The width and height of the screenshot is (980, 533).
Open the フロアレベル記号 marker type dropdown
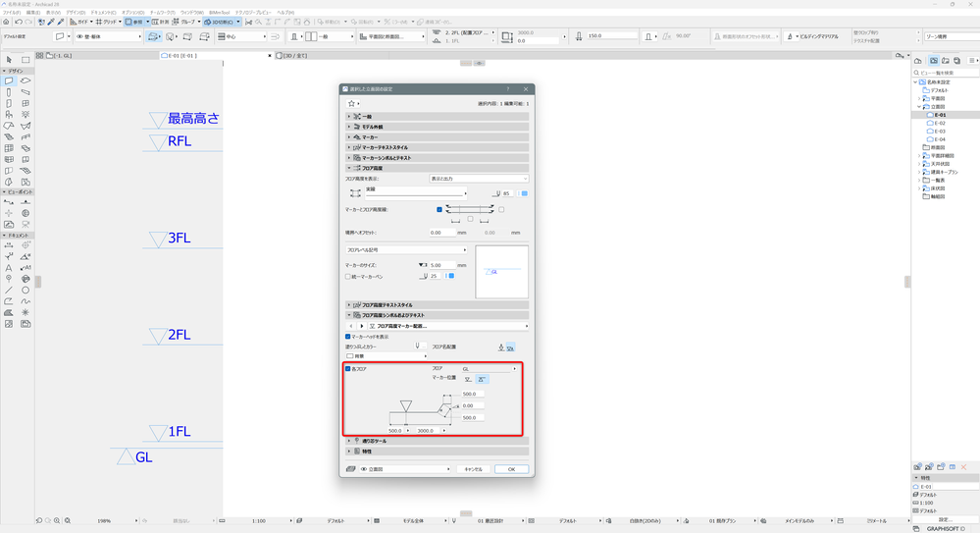406,250
